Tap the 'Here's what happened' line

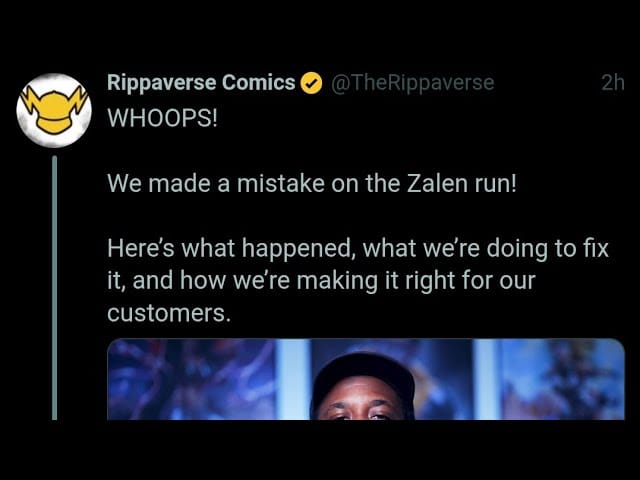(x=358, y=249)
